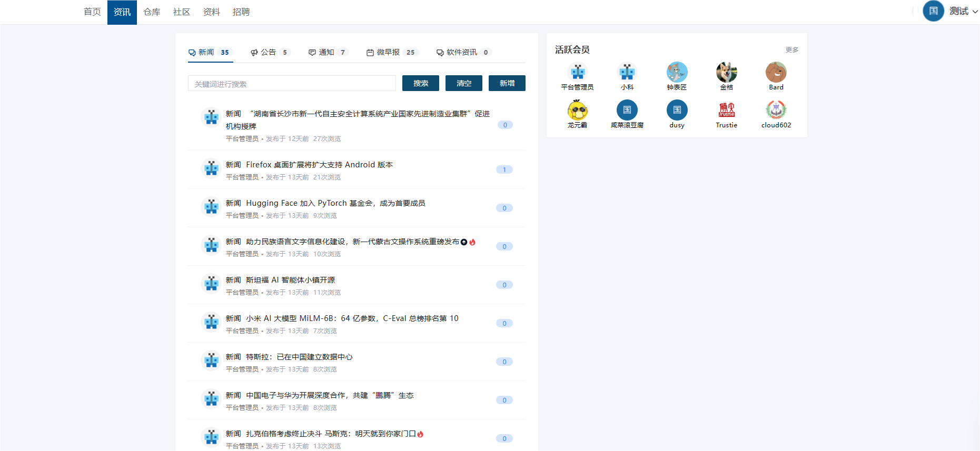Click 更多 in the active members panel

point(791,49)
